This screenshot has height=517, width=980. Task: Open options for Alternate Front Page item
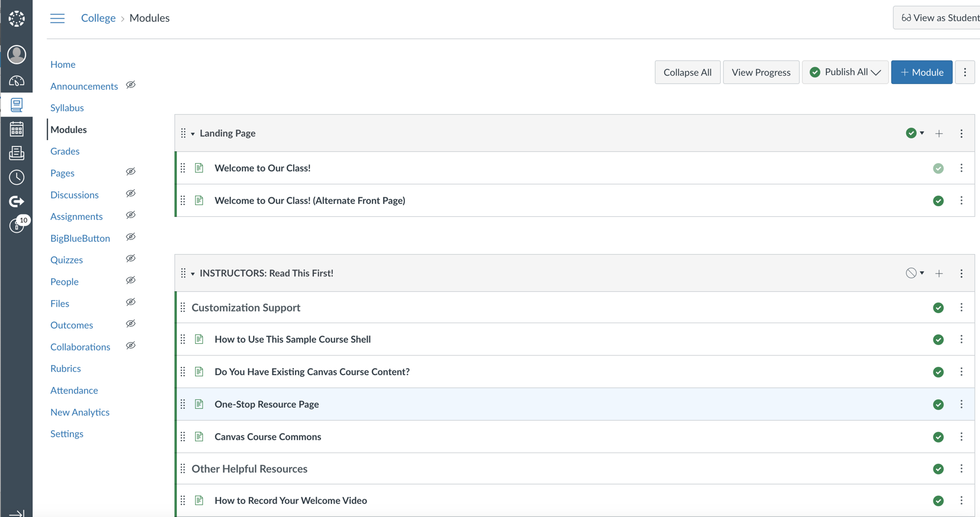click(962, 201)
